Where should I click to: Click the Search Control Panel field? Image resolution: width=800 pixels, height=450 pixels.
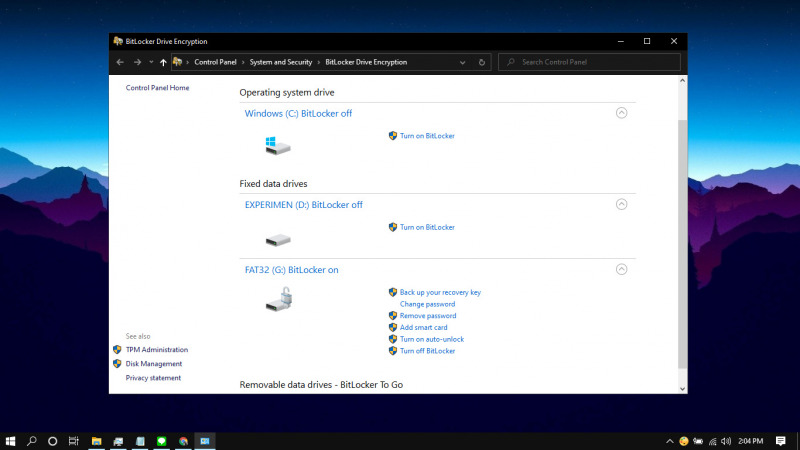coord(589,62)
